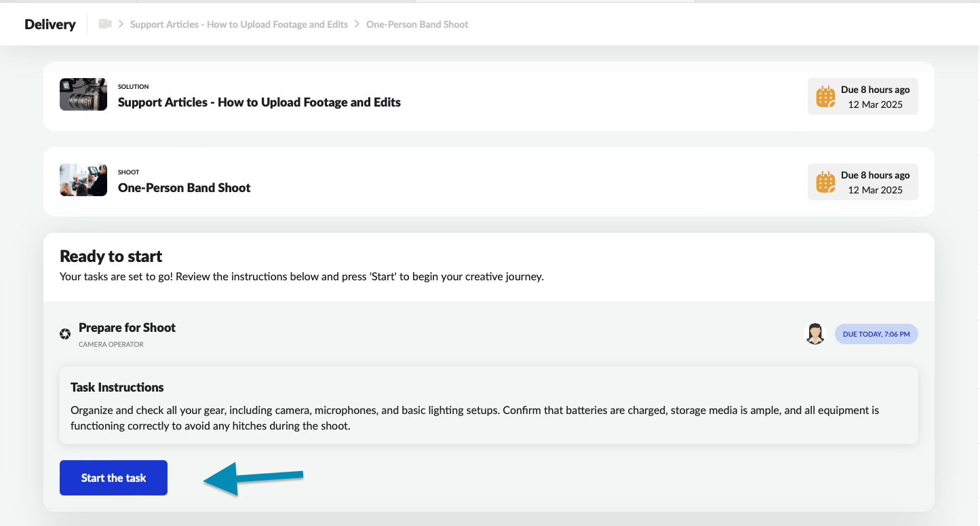Click the Due Today 7:06 PM badge
Image resolution: width=980 pixels, height=526 pixels.
coord(876,334)
